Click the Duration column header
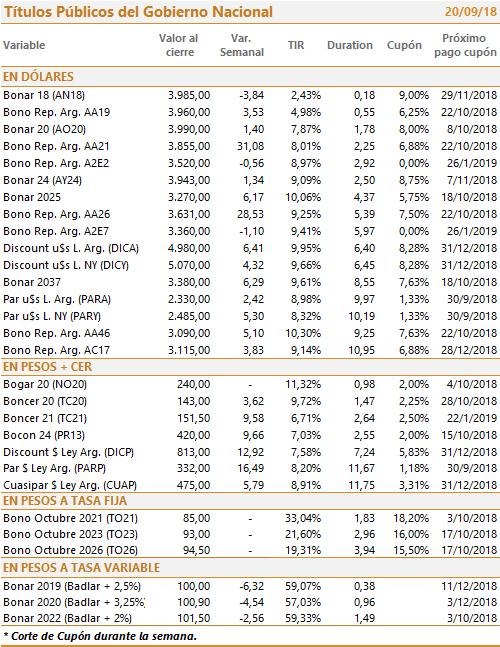Viewport: 500px width, 647px height. 350,45
